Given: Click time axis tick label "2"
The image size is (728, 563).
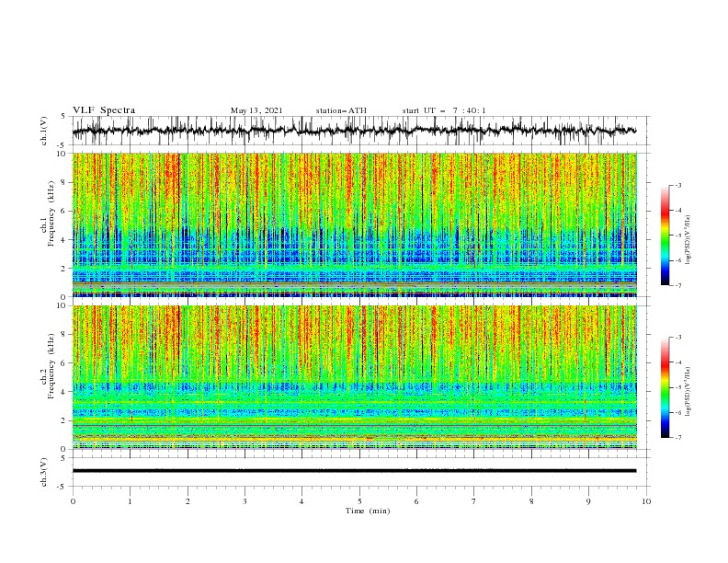Looking at the screenshot, I should pyautogui.click(x=188, y=501).
